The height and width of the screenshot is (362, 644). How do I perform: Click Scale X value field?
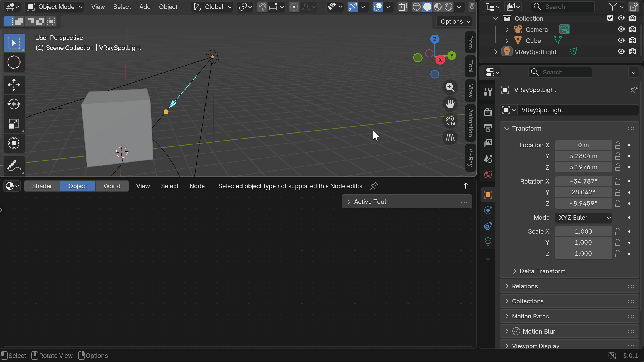pyautogui.click(x=583, y=231)
